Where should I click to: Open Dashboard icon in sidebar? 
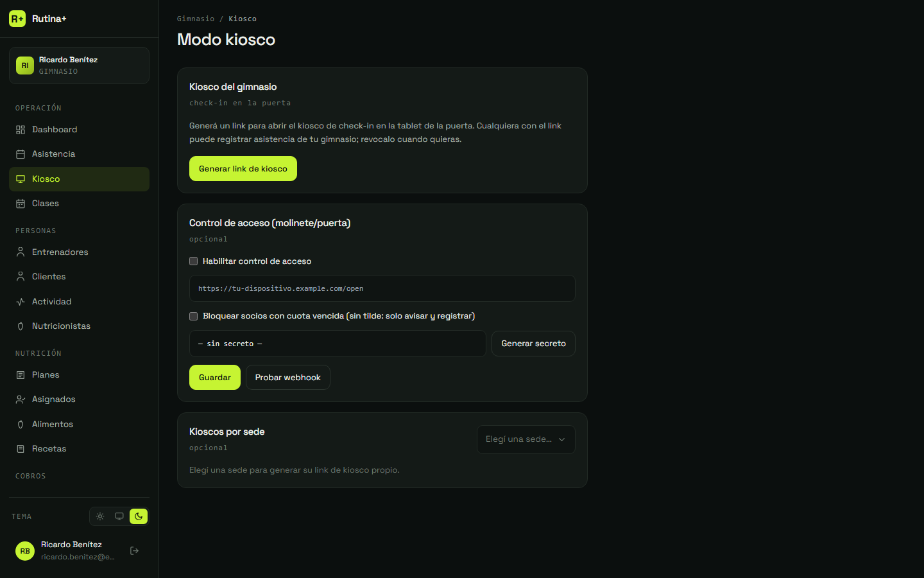tap(21, 130)
